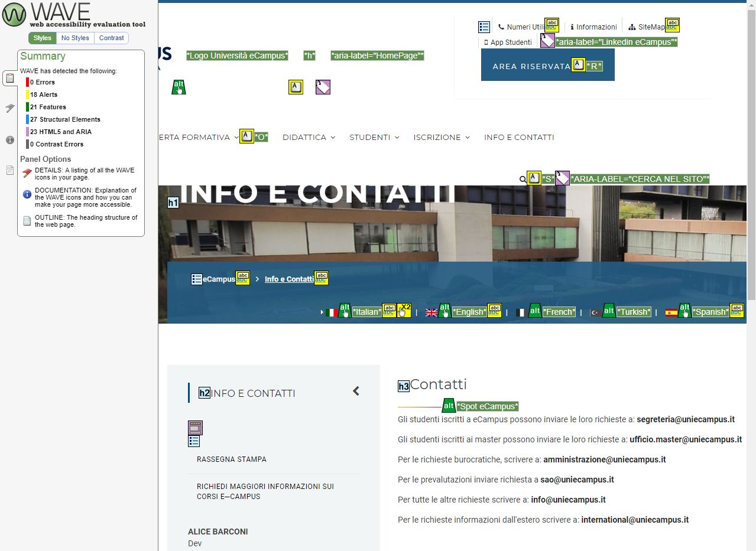Open INFO E CONTATTI in top navigation
Screen dimensions: 756x551
point(519,137)
